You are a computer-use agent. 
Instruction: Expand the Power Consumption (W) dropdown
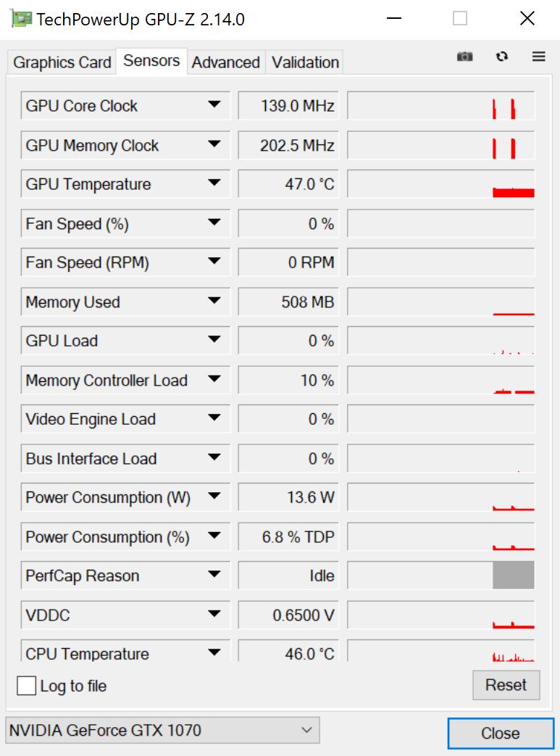(x=214, y=497)
